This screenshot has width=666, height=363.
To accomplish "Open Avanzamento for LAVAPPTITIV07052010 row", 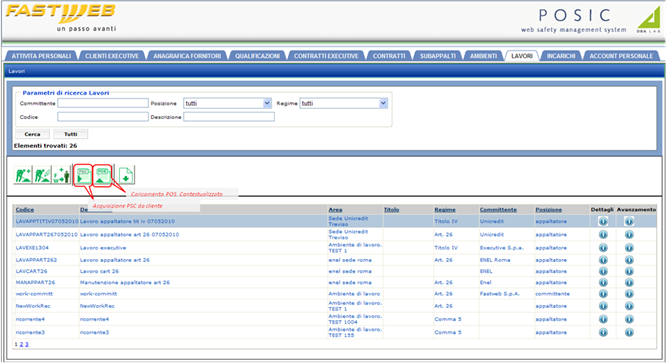I will 629,221.
